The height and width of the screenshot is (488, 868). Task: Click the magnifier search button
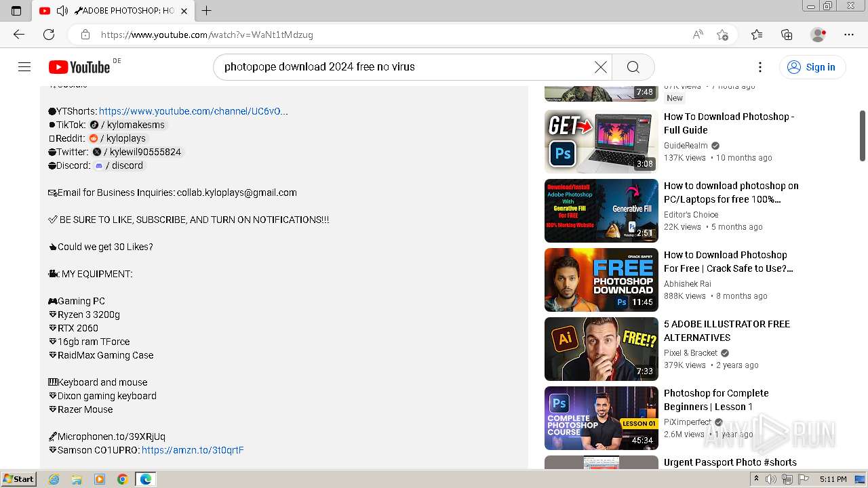(633, 66)
